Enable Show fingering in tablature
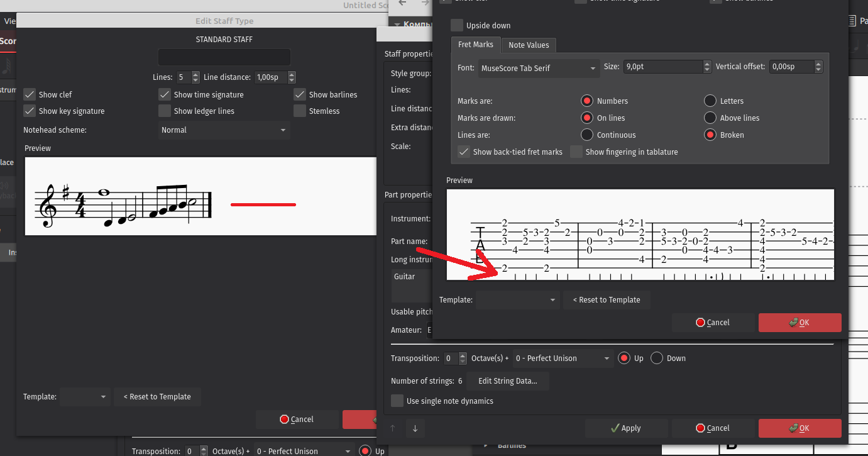The width and height of the screenshot is (868, 456). point(576,152)
